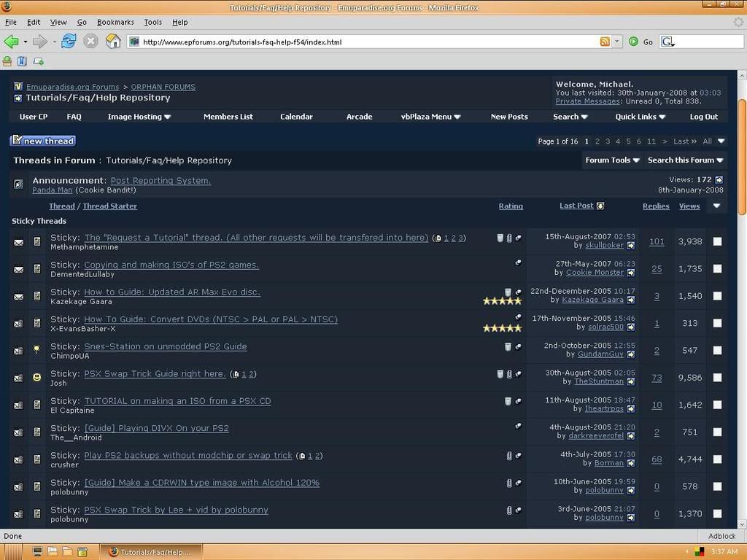The height and width of the screenshot is (560, 747).
Task: Select the checkbox for TUTORIAL making ISO from PSX CD
Action: point(717,405)
